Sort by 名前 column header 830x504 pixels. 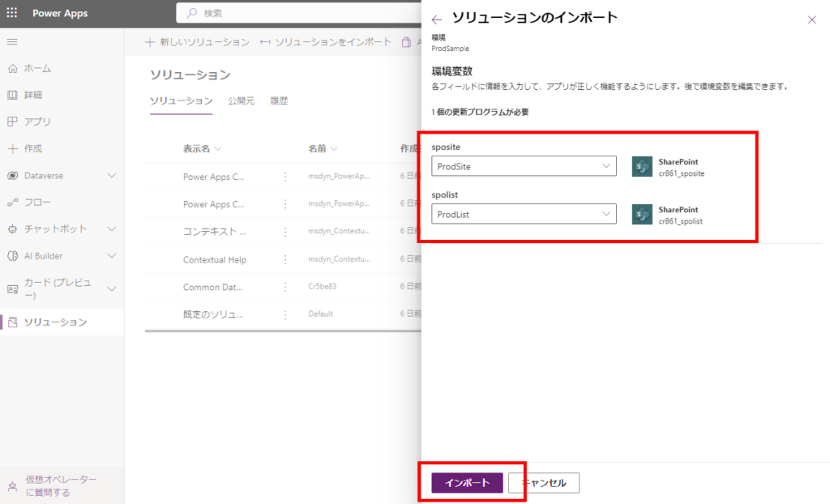[323, 149]
